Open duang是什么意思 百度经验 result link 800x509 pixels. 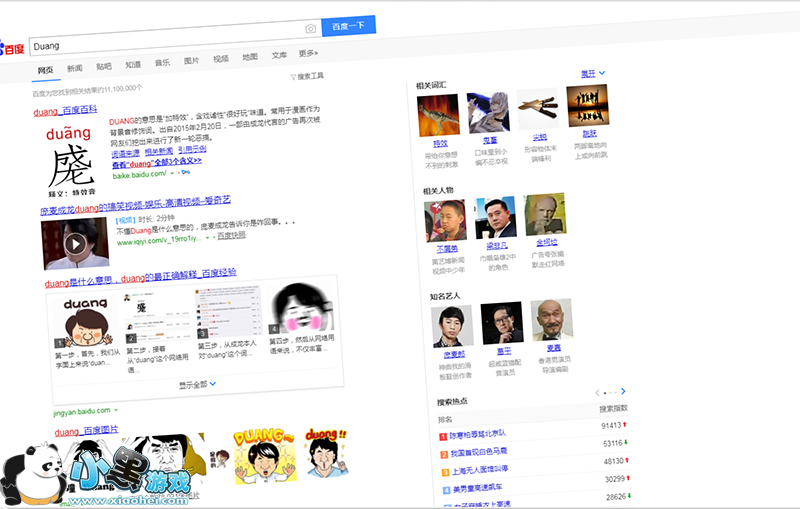140,278
